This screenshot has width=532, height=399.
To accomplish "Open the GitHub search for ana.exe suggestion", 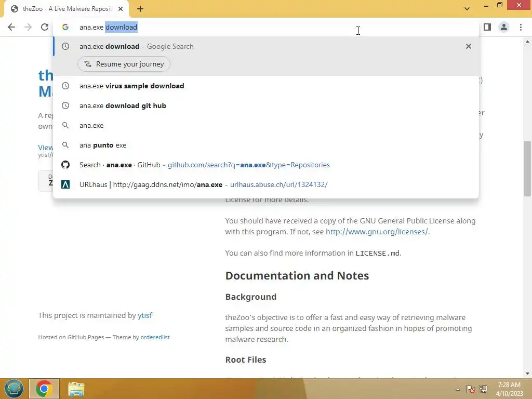I will click(266, 165).
